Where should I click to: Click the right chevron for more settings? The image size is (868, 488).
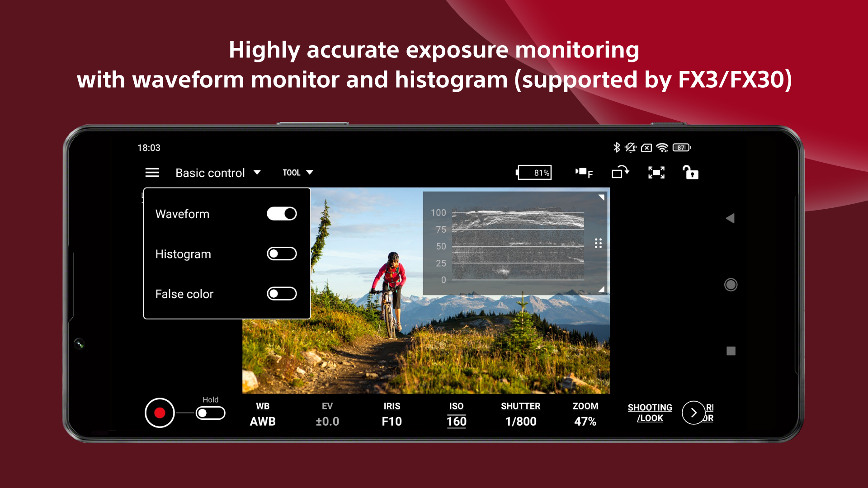coord(693,413)
